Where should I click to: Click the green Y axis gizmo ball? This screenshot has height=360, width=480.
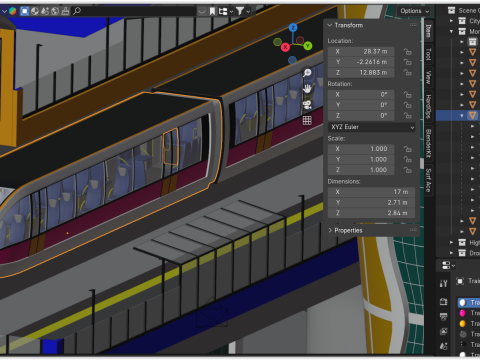(308, 46)
